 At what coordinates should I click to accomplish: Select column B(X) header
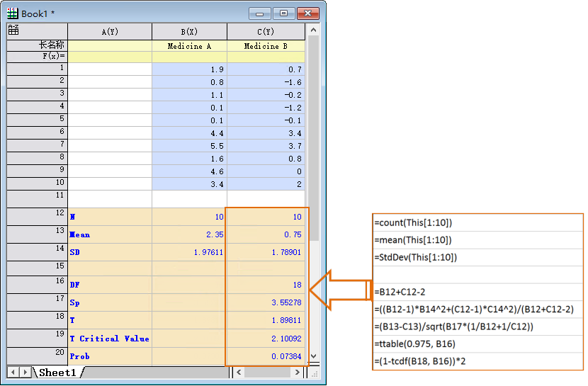tap(189, 32)
